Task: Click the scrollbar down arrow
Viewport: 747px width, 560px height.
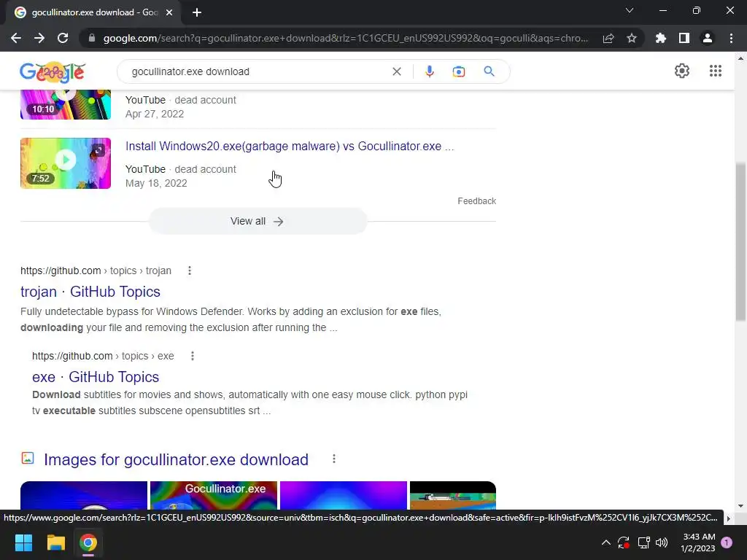Action: pyautogui.click(x=740, y=506)
